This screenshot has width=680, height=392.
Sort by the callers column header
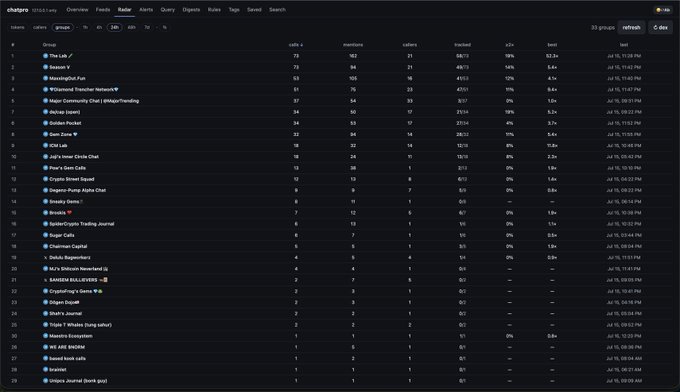(x=409, y=45)
